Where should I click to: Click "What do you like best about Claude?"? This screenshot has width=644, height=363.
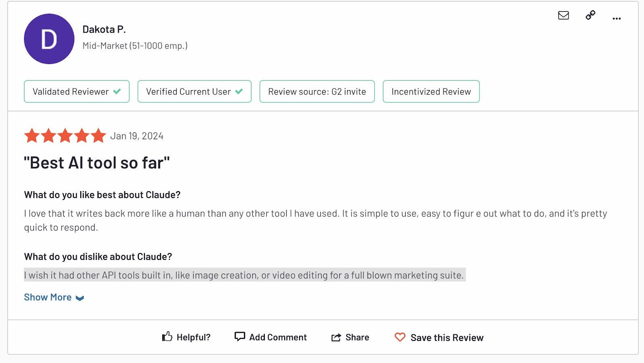[x=102, y=195]
